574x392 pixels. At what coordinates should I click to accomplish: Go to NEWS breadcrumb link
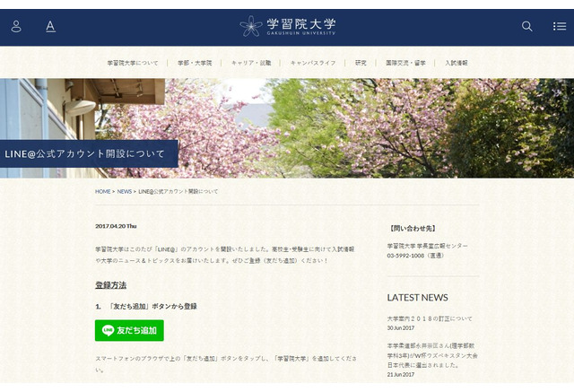click(x=124, y=191)
